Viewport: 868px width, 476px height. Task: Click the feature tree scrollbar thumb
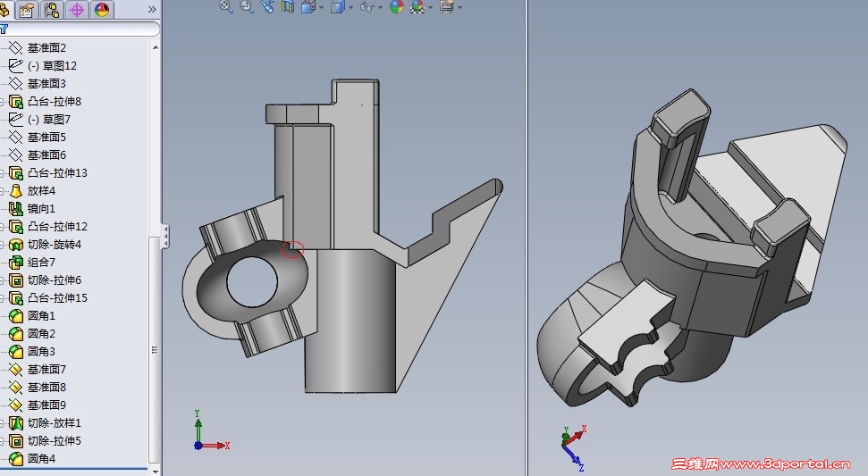pyautogui.click(x=155, y=349)
